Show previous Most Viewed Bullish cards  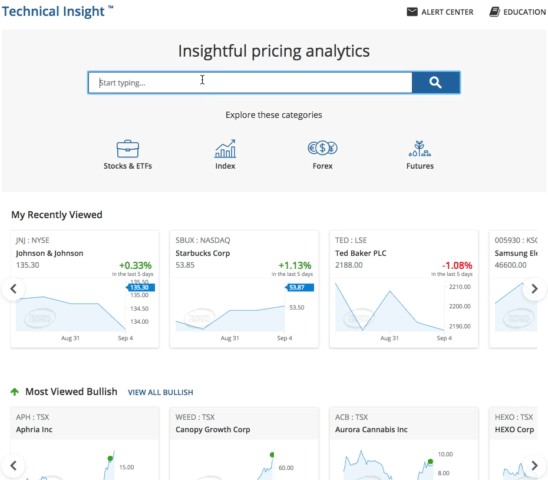click(x=13, y=466)
